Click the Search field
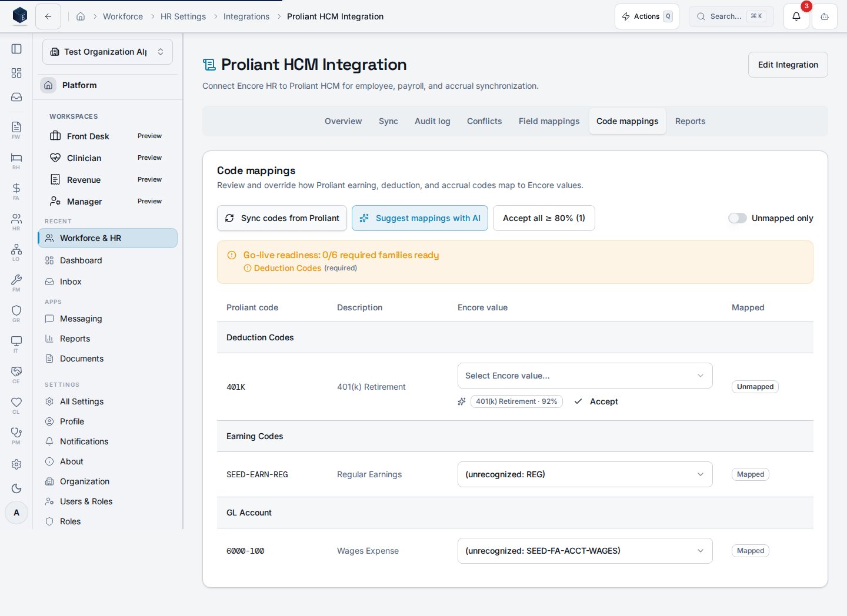Viewport: 847px width, 616px height. coord(731,16)
